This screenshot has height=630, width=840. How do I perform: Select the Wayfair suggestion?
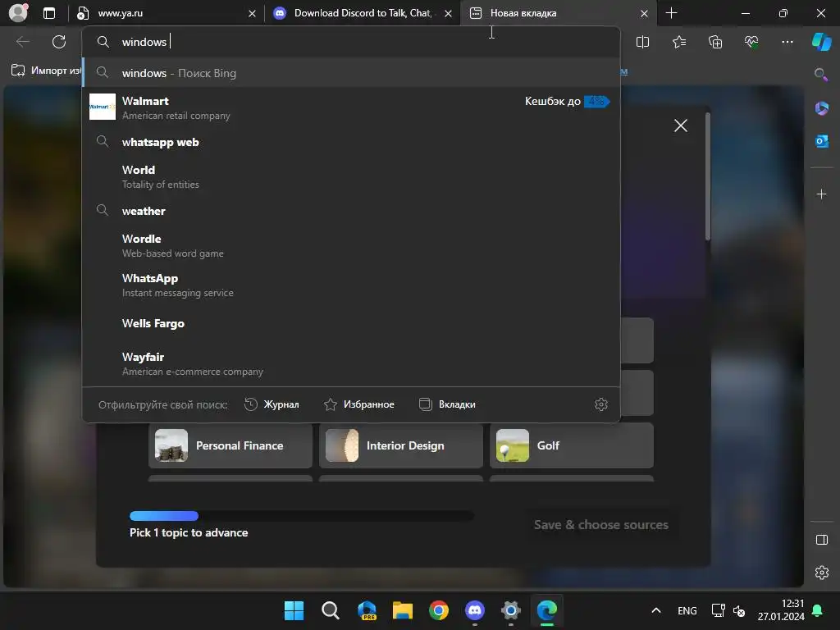[x=351, y=363]
